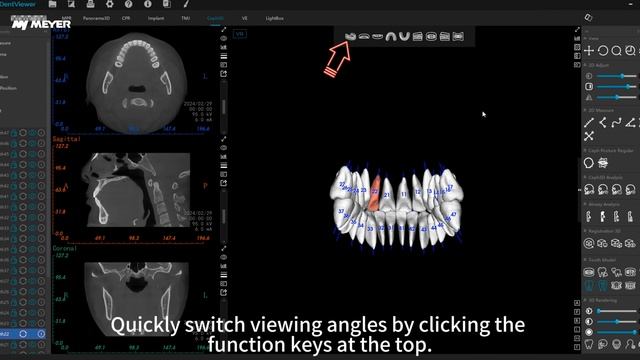Click the tooth icon at bottom of right panel

(589, 344)
